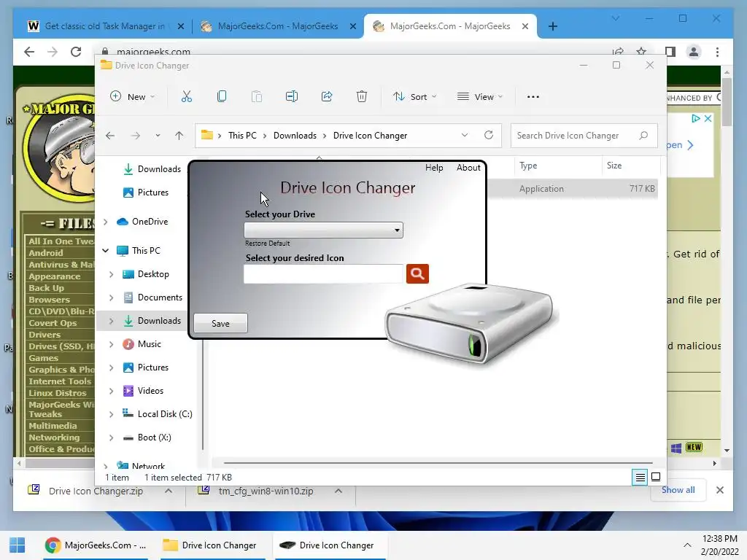Collapse the This PC tree node
The height and width of the screenshot is (560, 747).
tap(106, 251)
